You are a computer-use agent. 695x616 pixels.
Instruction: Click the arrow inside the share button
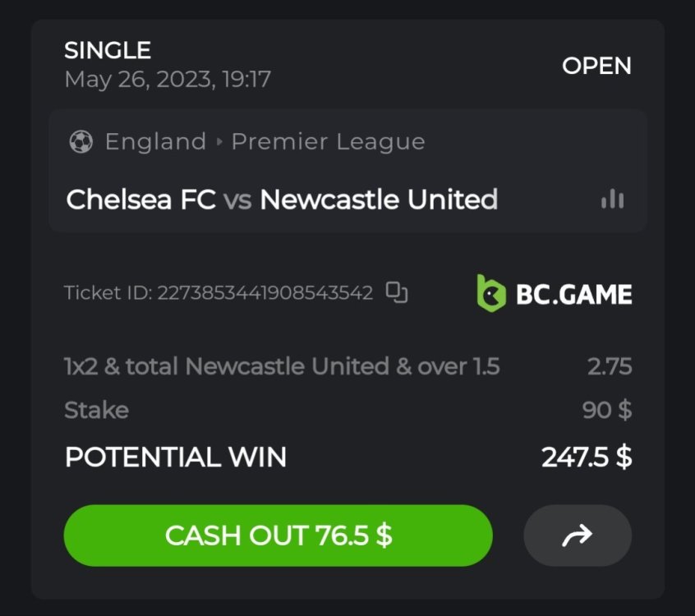[x=578, y=535]
